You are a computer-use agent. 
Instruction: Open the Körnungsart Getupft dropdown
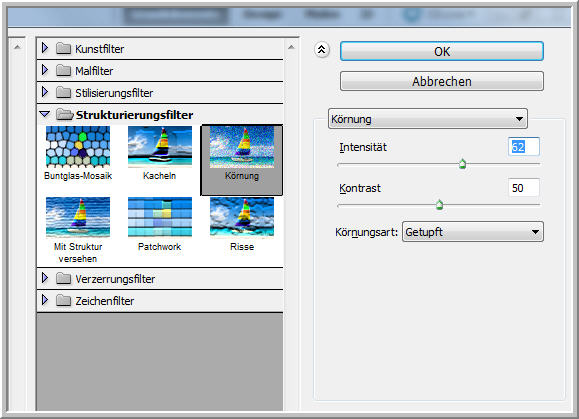(473, 232)
